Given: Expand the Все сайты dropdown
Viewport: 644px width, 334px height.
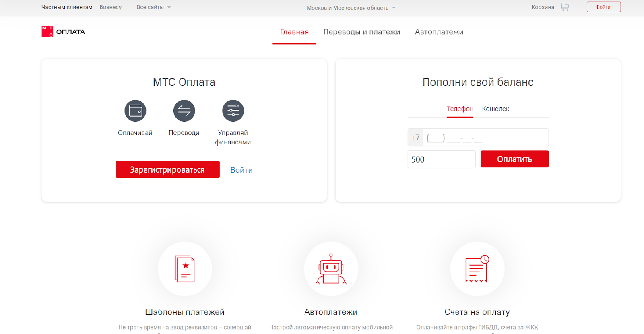Looking at the screenshot, I should 153,7.
